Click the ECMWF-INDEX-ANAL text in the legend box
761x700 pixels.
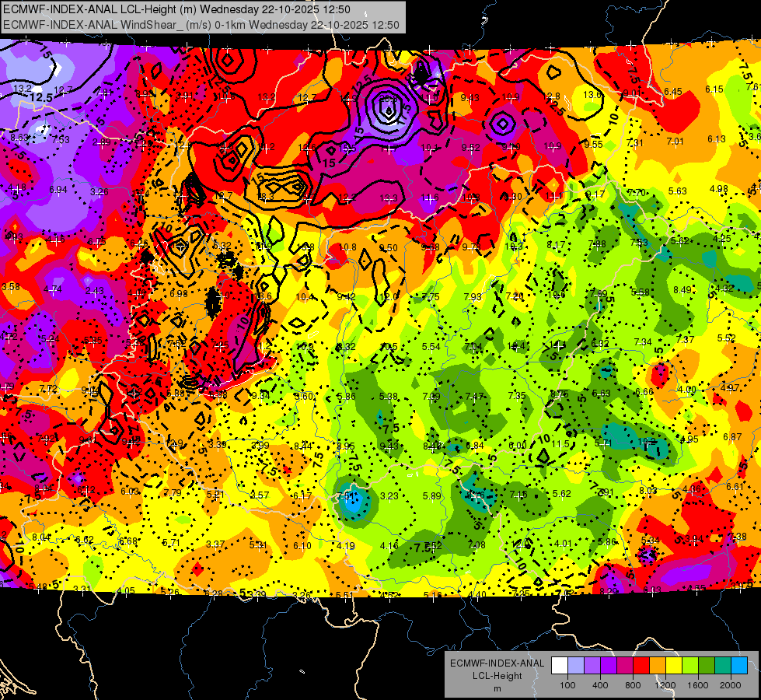point(497,663)
